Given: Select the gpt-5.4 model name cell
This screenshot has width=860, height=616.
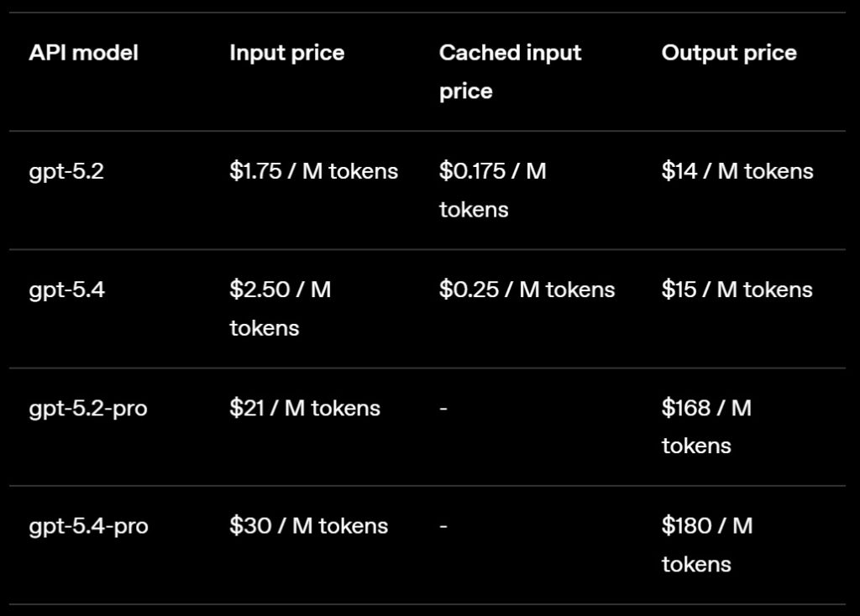Looking at the screenshot, I should pos(66,290).
